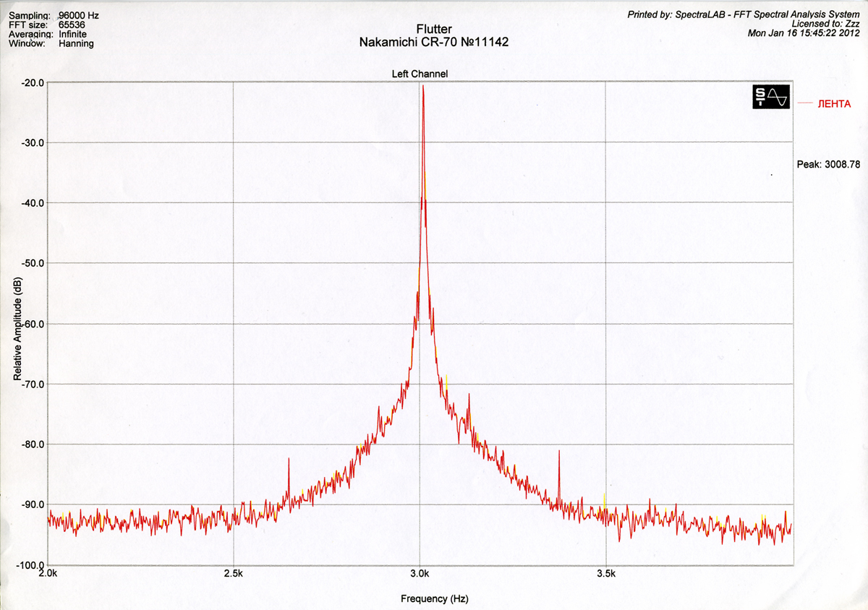Select the ЛЕНТА legend label
This screenshot has height=610, width=868.
pyautogui.click(x=833, y=104)
